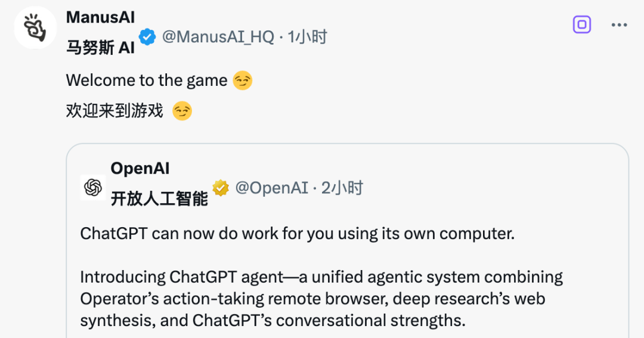Click the 1小时 post timestamp
This screenshot has width=644, height=338.
(x=307, y=37)
